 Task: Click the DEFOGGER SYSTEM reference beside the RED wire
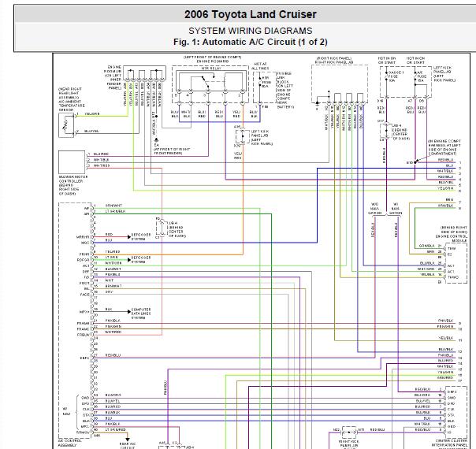(141, 236)
